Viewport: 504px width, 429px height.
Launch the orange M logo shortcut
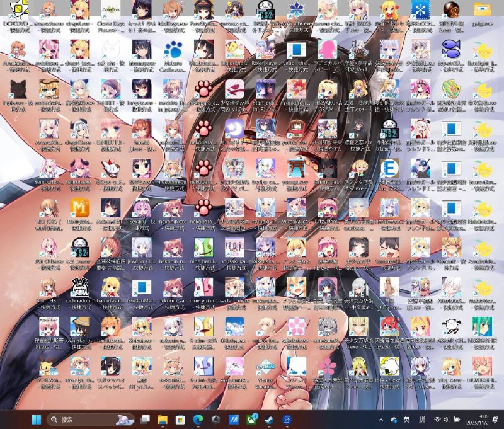tap(80, 208)
